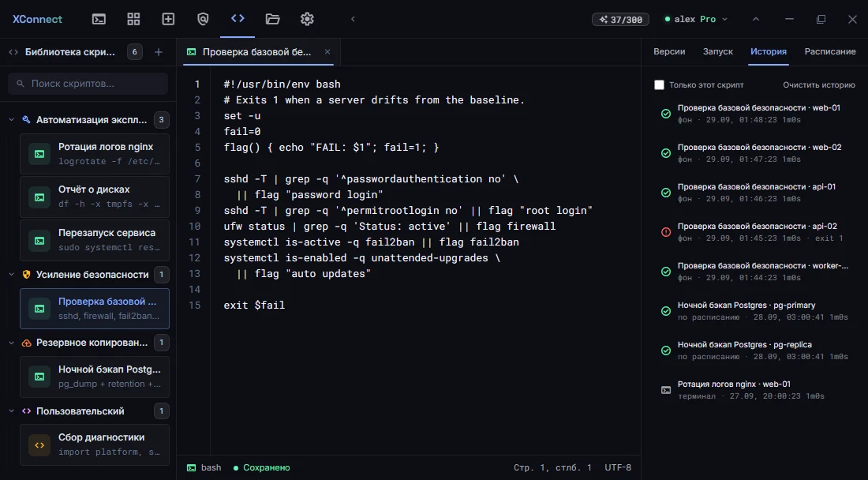Click the bash language indicator in status bar

pyautogui.click(x=204, y=468)
